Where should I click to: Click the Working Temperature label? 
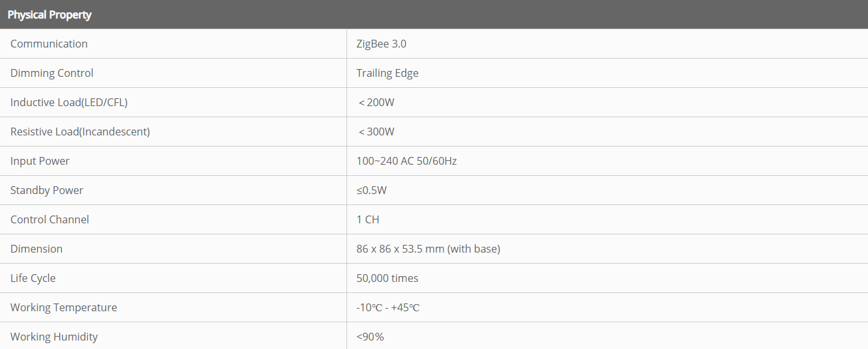[x=64, y=307]
